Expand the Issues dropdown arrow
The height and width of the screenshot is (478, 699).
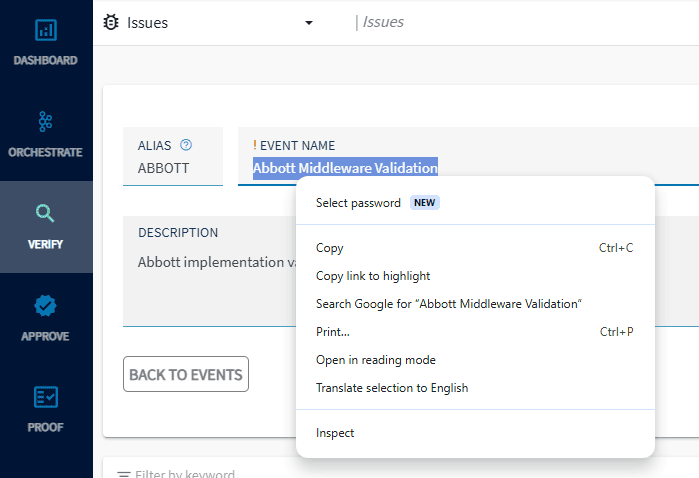[308, 23]
